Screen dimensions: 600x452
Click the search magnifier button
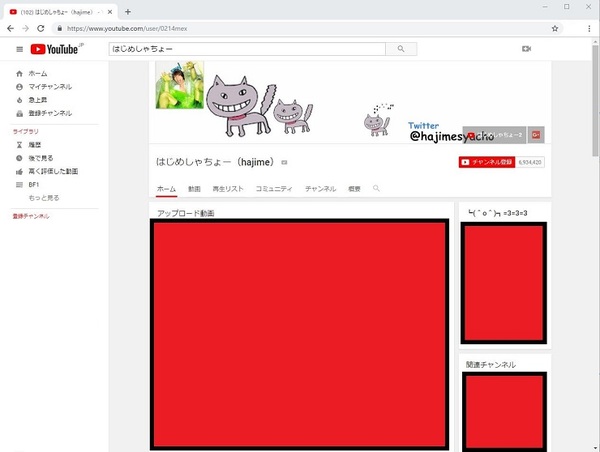[401, 49]
